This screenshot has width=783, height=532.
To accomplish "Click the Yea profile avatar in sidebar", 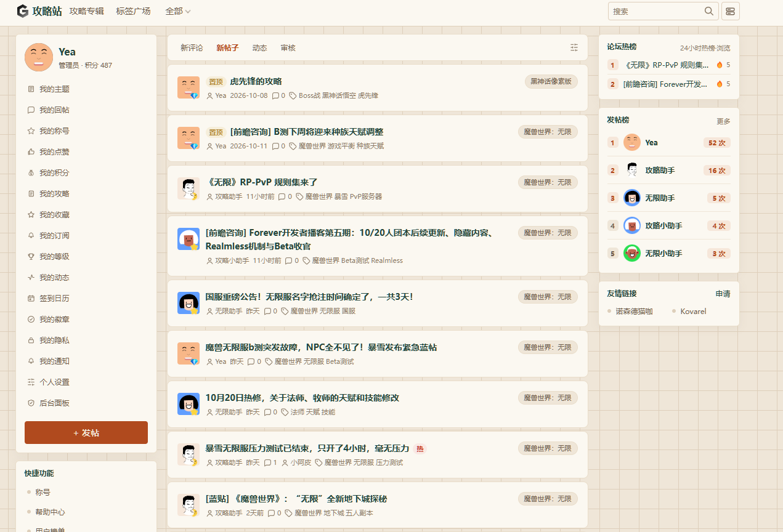I will coord(39,57).
